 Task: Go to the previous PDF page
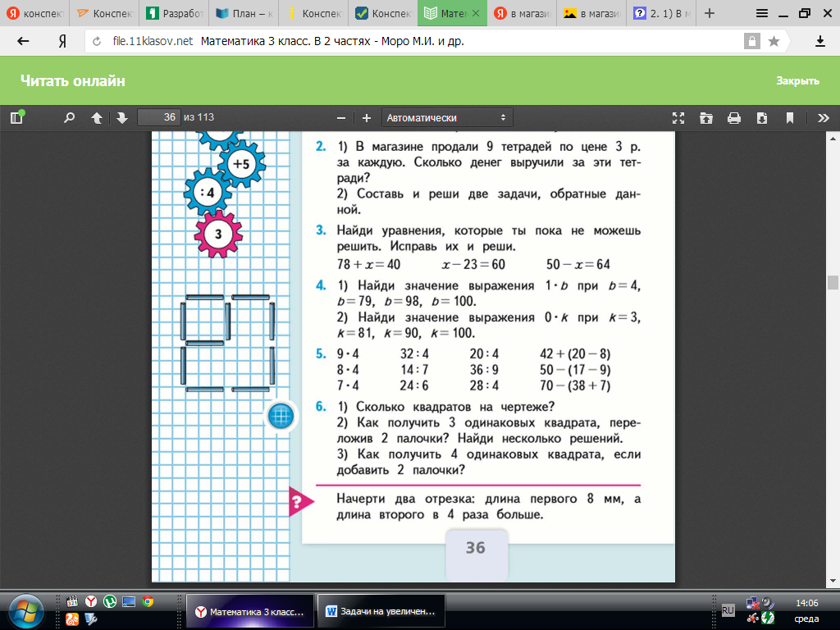coord(97,117)
